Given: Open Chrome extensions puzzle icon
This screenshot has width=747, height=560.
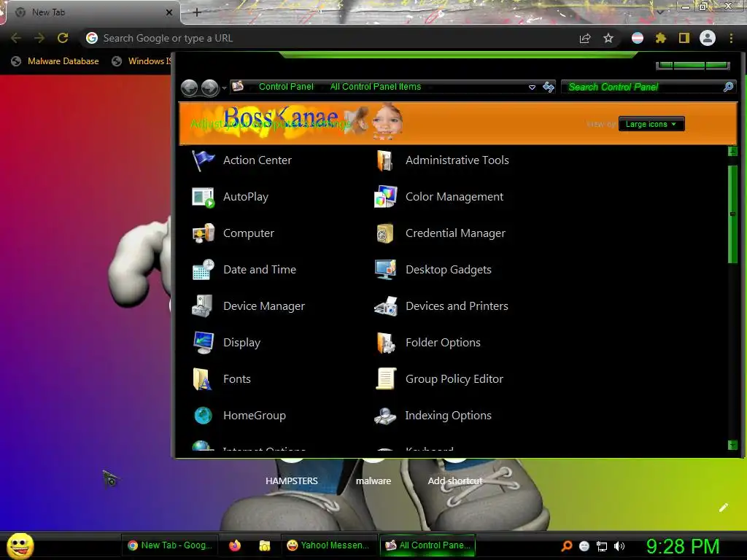Looking at the screenshot, I should (x=661, y=38).
